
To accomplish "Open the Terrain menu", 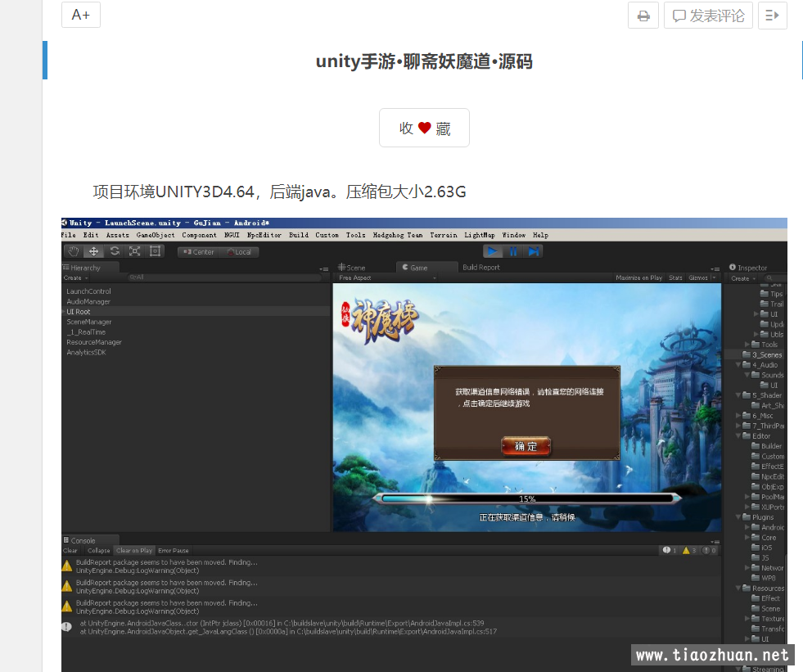I will 444,235.
